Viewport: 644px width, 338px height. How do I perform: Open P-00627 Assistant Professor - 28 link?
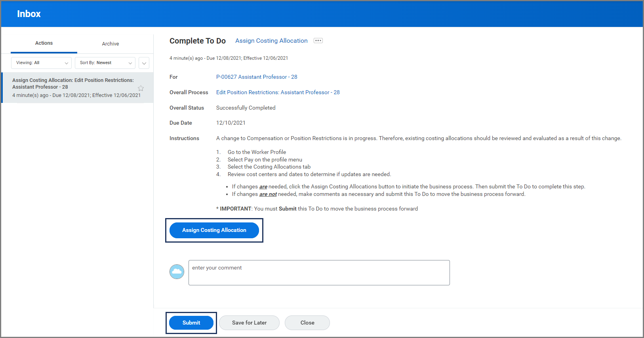(257, 77)
